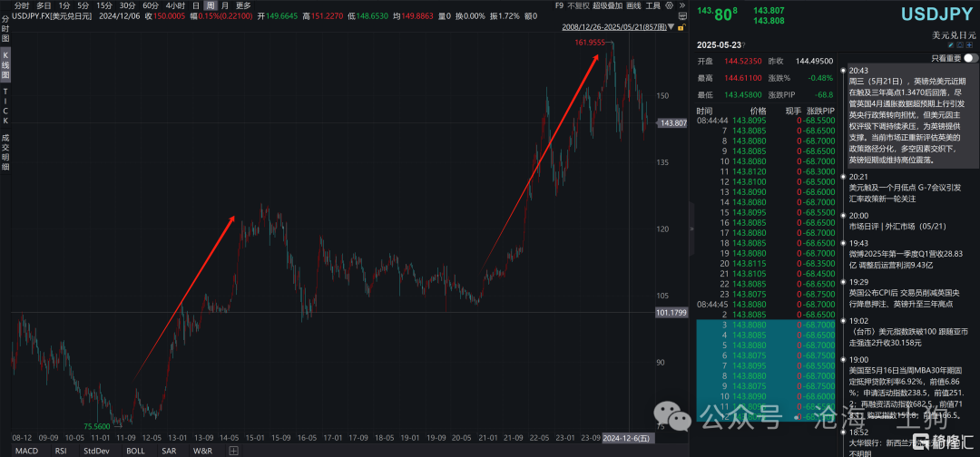Open the 更多 timeframes dropdown
The height and width of the screenshot is (457, 980).
coord(243,5)
